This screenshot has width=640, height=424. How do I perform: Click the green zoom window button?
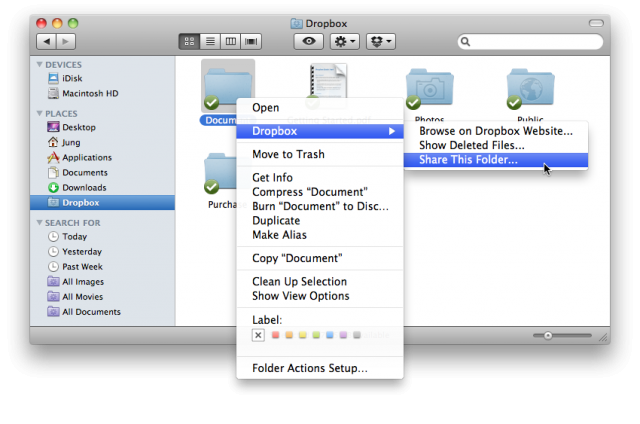[x=73, y=23]
